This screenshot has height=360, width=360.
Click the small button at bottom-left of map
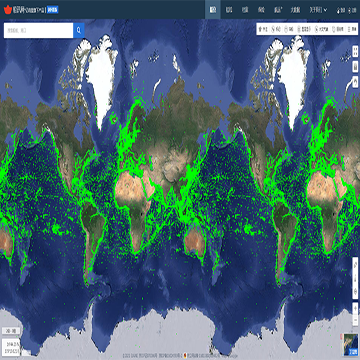(x=11, y=331)
